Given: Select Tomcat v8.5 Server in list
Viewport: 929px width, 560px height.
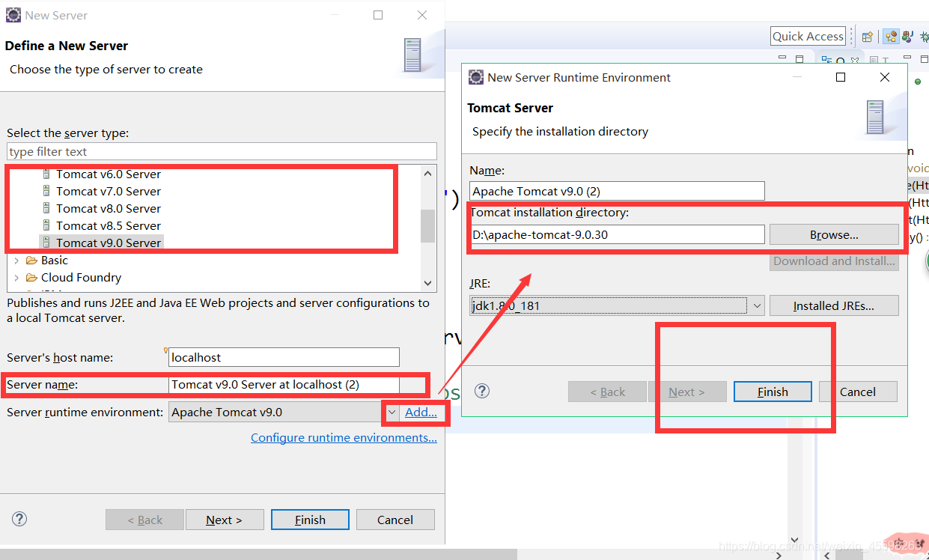Looking at the screenshot, I should (x=109, y=225).
